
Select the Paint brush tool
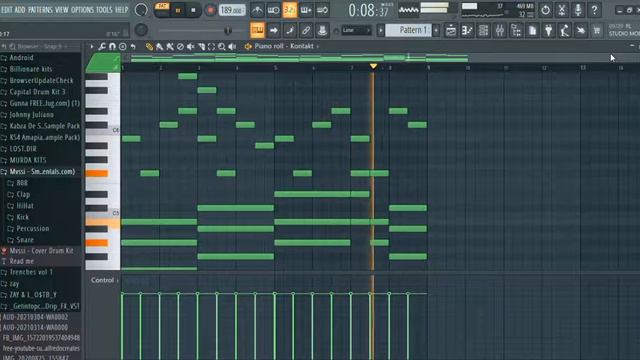click(160, 47)
